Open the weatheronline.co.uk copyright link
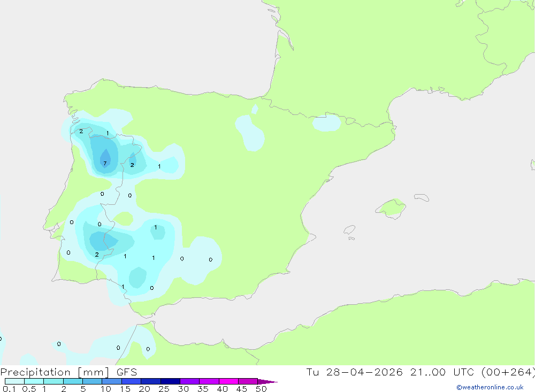 (x=490, y=387)
